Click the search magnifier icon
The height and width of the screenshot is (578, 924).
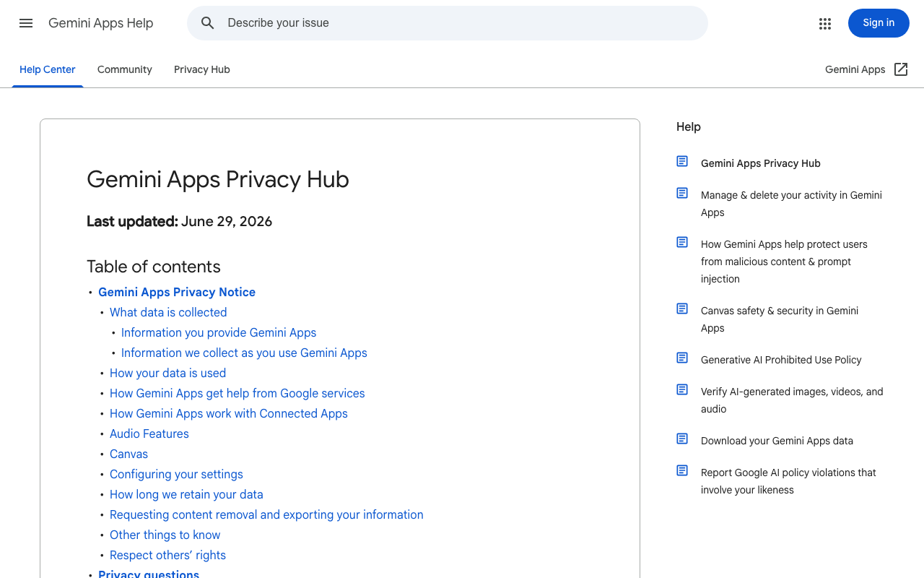pos(208,23)
